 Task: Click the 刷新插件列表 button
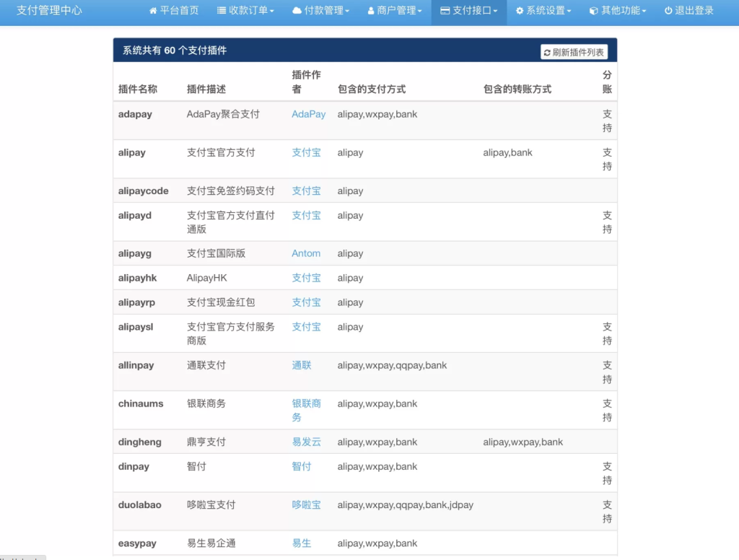pos(574,53)
